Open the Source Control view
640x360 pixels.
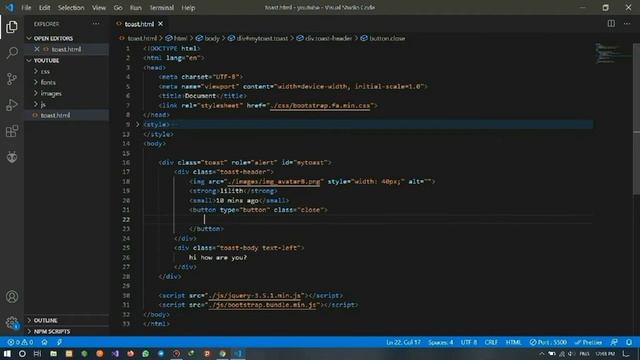tap(12, 79)
